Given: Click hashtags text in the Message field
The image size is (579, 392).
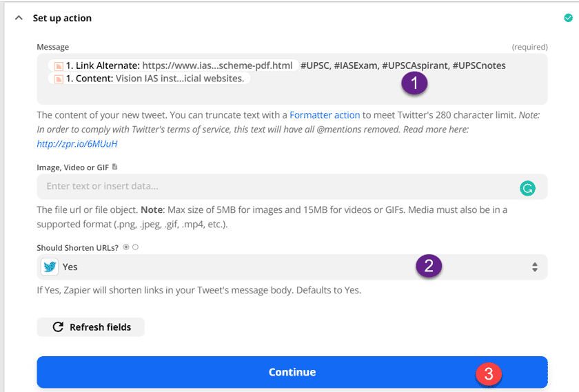Looking at the screenshot, I should point(403,65).
